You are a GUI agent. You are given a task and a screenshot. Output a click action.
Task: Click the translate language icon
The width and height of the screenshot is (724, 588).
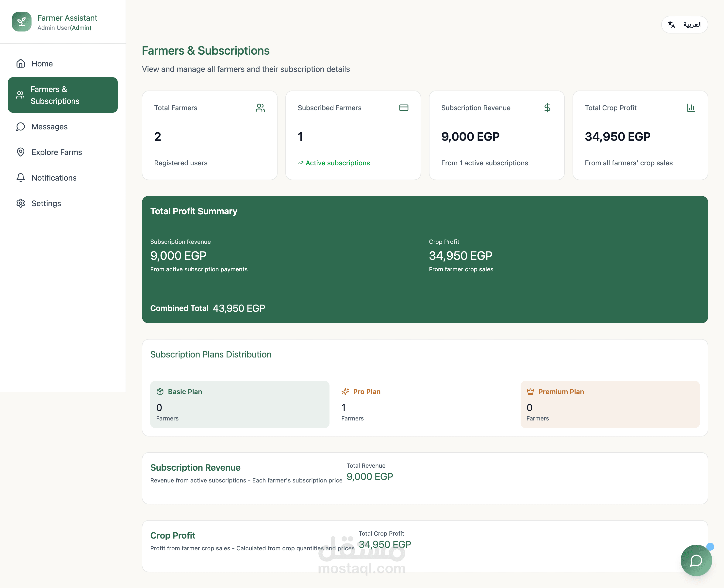click(x=672, y=24)
